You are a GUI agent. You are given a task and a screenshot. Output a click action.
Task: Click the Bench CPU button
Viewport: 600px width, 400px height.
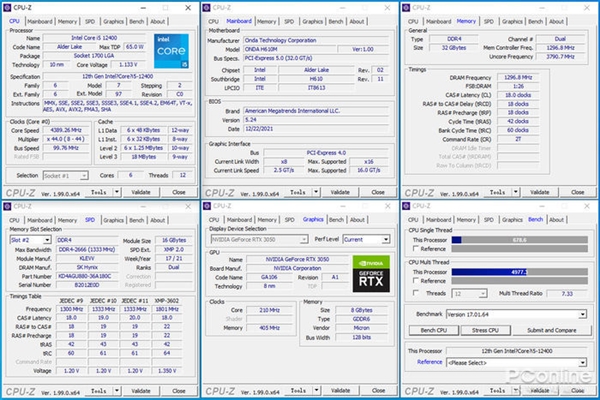434,330
